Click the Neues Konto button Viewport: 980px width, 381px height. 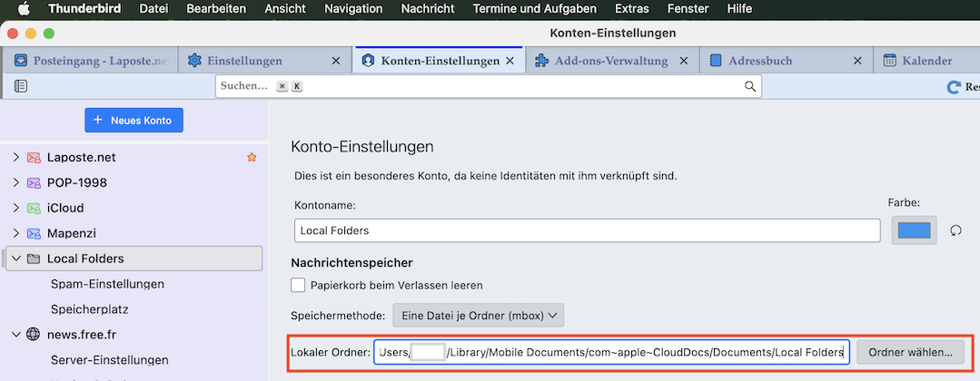(134, 120)
